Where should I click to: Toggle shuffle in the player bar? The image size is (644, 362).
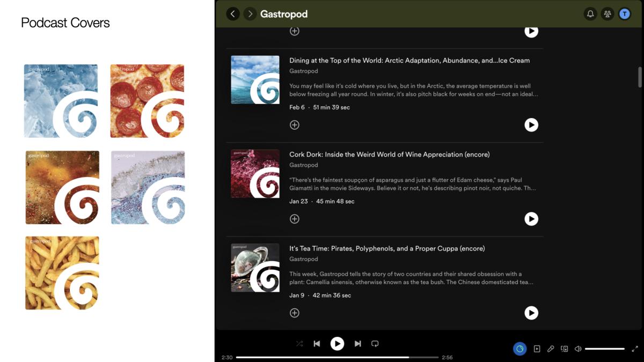pyautogui.click(x=299, y=344)
